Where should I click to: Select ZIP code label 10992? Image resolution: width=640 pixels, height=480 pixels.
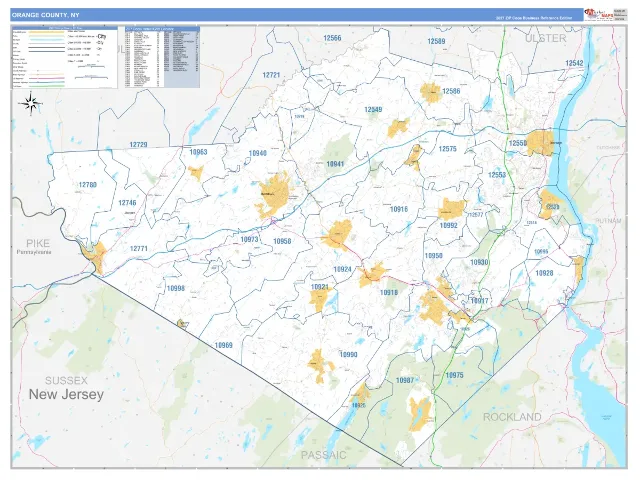point(449,225)
